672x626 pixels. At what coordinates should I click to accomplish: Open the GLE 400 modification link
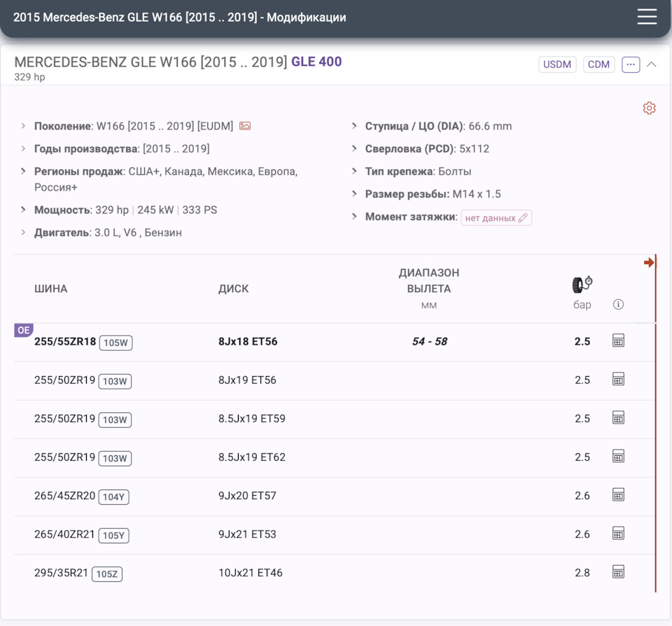tap(316, 62)
